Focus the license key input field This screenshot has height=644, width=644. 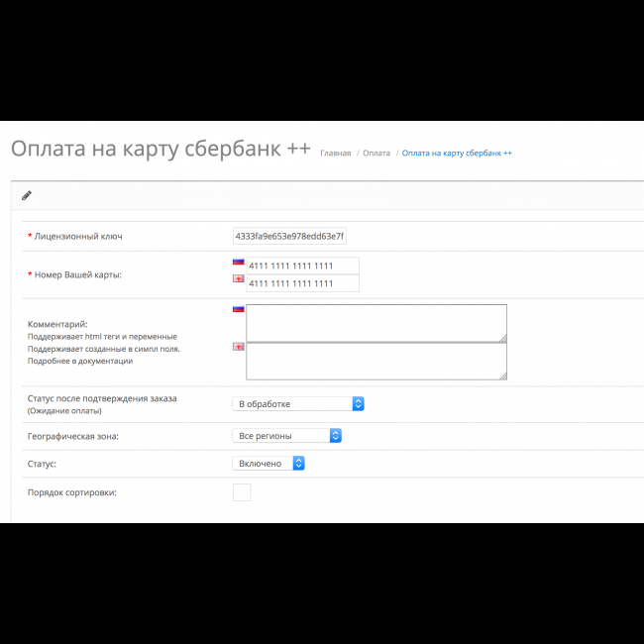tap(289, 236)
